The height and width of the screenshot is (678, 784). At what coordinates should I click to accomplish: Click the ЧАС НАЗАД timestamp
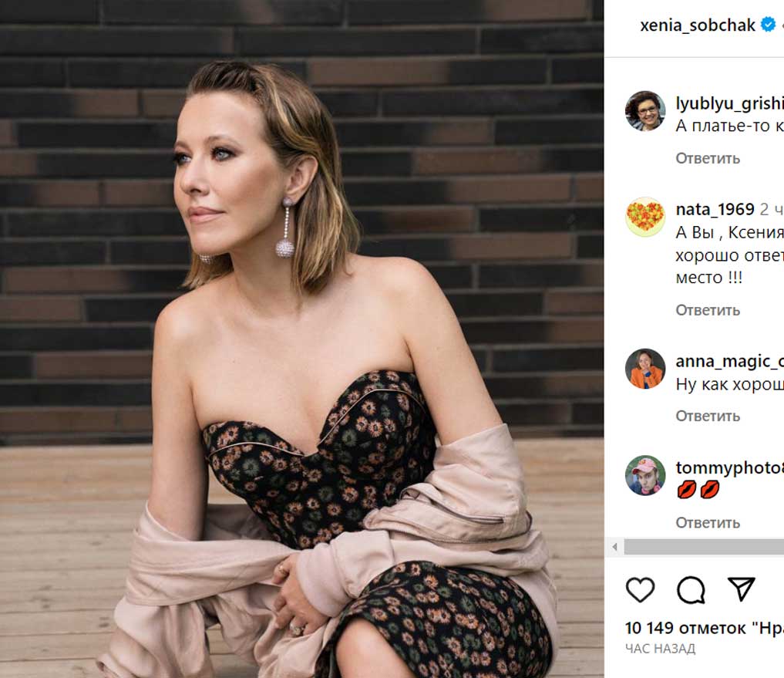point(660,649)
